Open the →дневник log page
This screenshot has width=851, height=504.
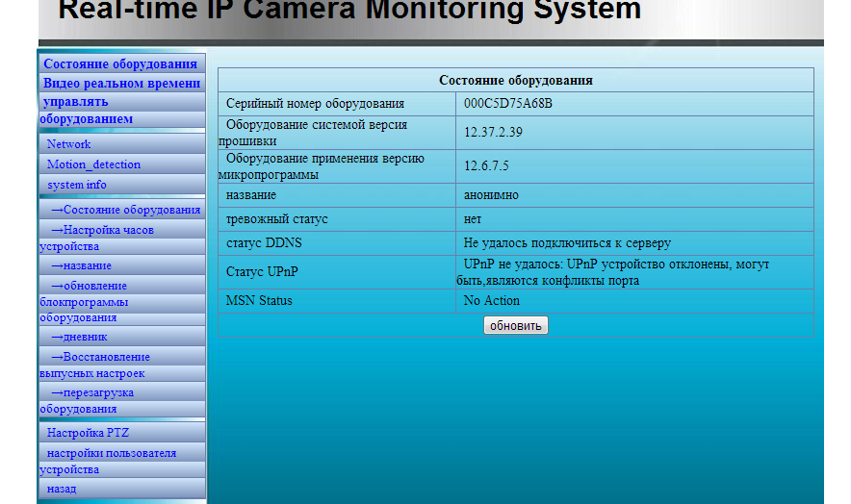pos(79,337)
